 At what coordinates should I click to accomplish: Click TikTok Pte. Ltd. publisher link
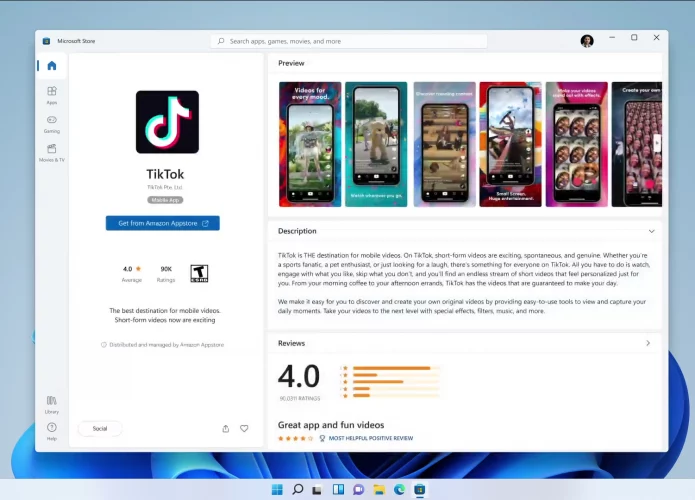pyautogui.click(x=165, y=188)
